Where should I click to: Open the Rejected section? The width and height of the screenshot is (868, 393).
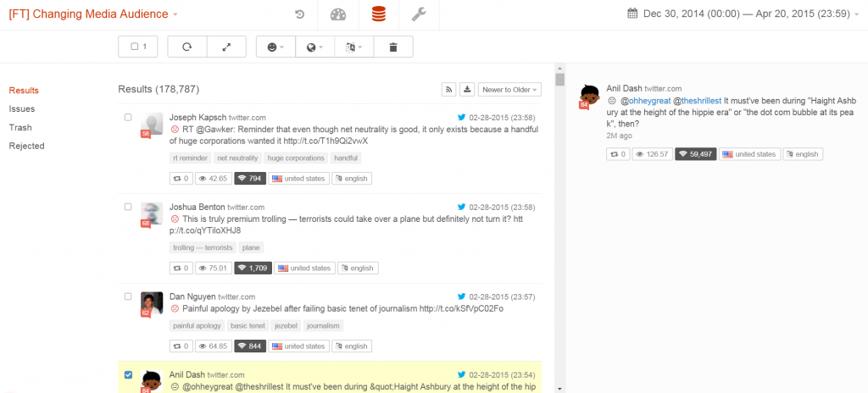click(25, 146)
